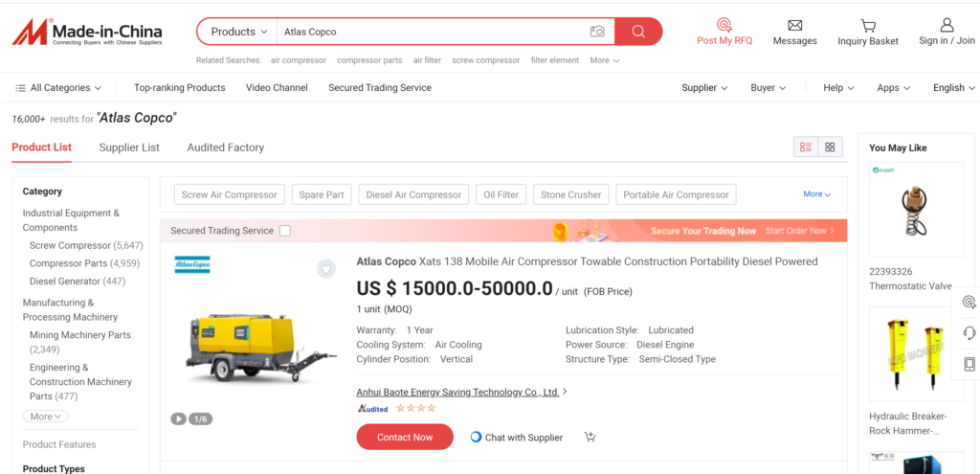Viewport: 980px width, 474px height.
Task: Select Screw Compressor category
Action: coord(86,246)
